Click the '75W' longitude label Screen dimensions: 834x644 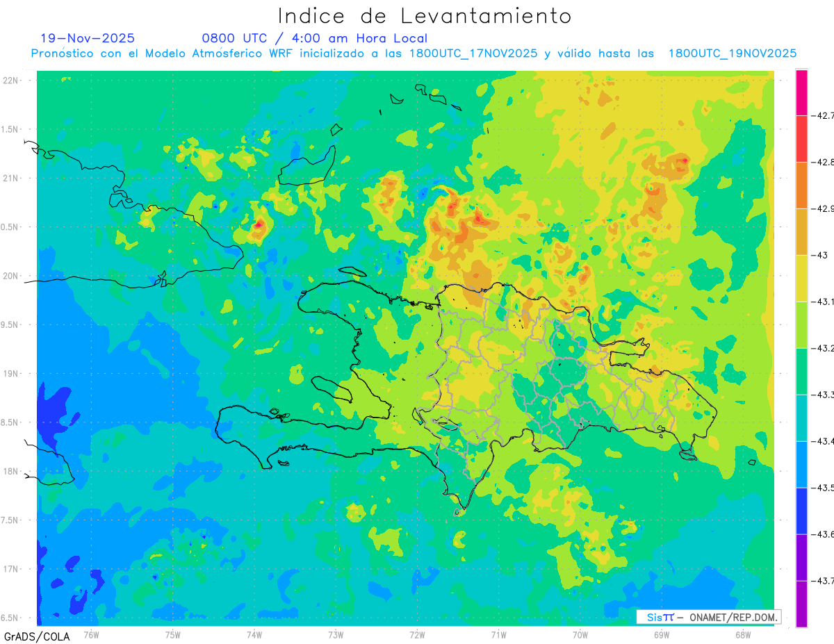tap(173, 634)
